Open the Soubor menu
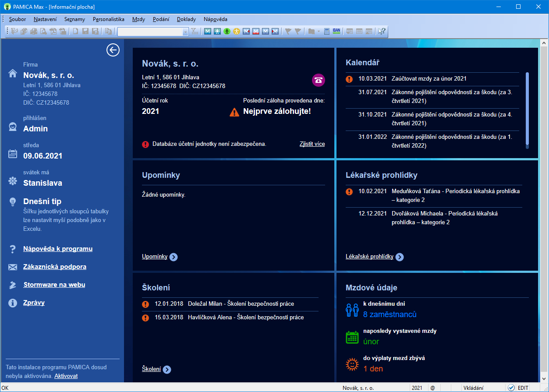The height and width of the screenshot is (392, 549). [18, 19]
